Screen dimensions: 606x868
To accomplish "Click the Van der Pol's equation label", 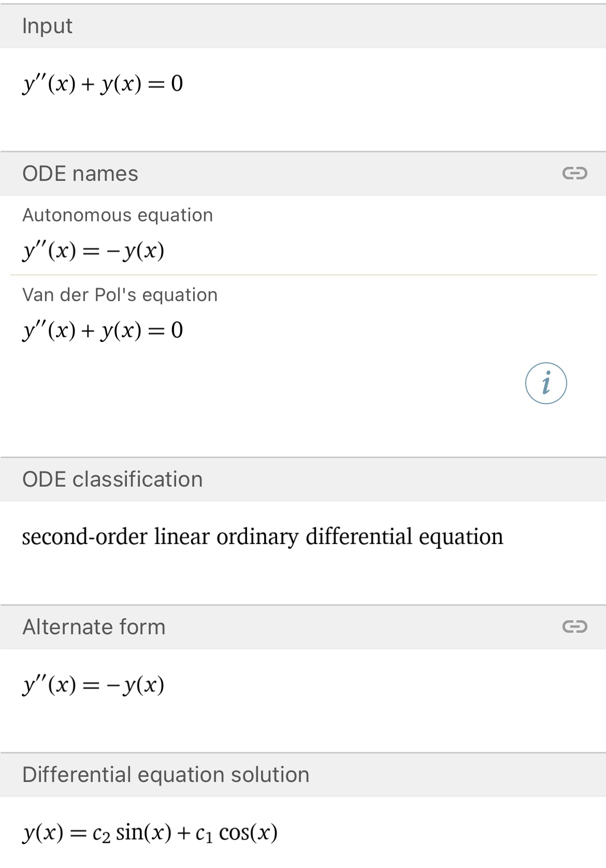I will tap(120, 295).
